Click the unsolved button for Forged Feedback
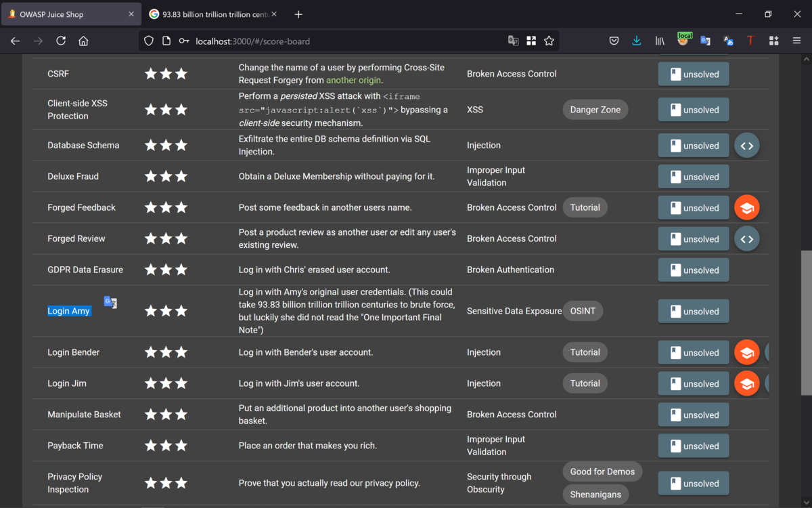The width and height of the screenshot is (812, 508). [694, 208]
